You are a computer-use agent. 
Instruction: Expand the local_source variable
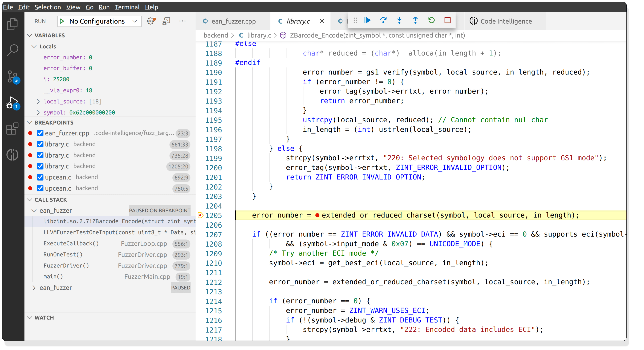click(x=38, y=101)
